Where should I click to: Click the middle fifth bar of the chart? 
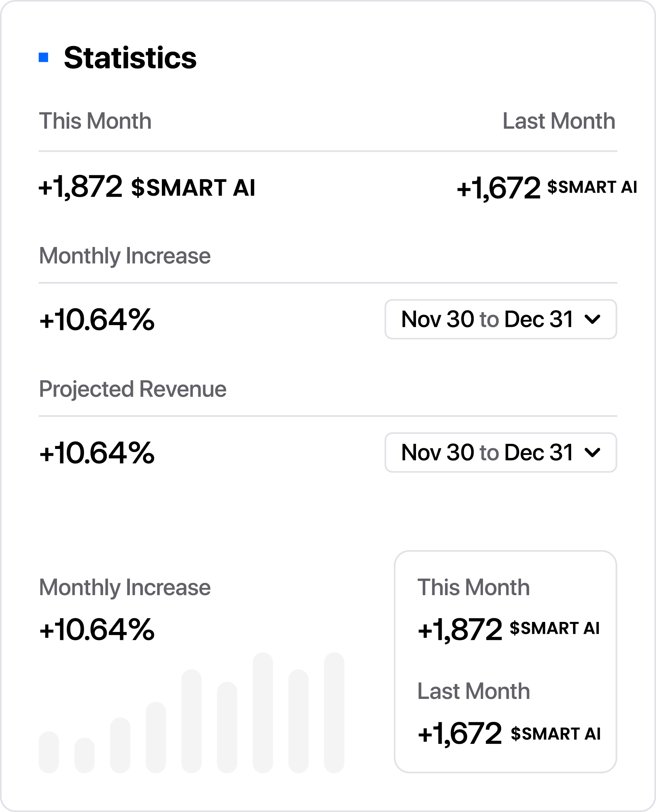pyautogui.click(x=192, y=720)
